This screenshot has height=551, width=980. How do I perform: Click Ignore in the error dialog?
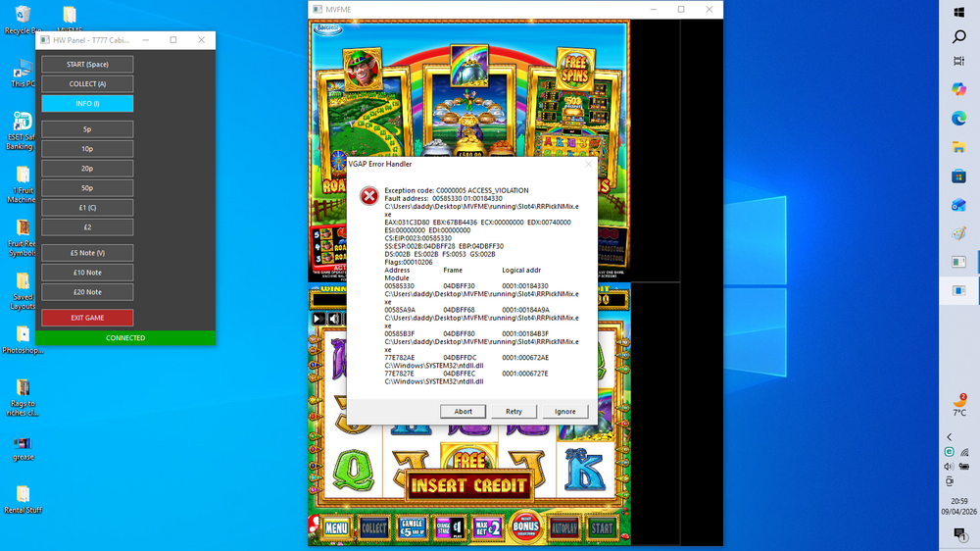pos(565,411)
